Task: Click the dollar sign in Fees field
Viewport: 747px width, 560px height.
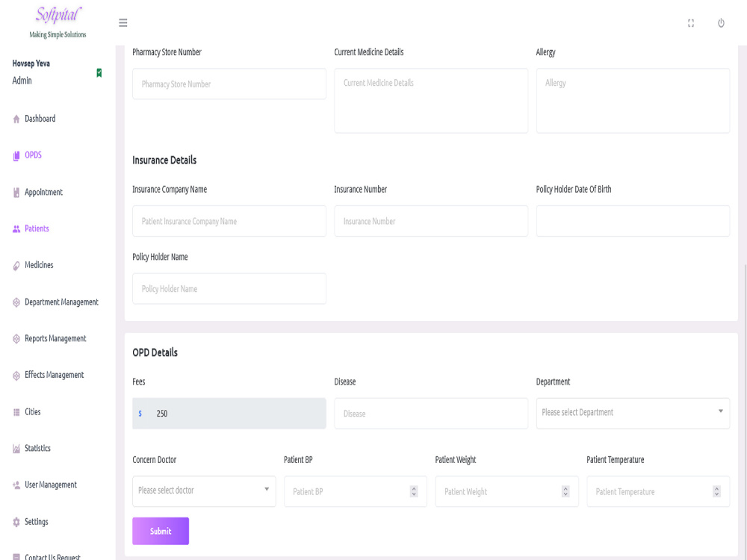Action: point(140,414)
